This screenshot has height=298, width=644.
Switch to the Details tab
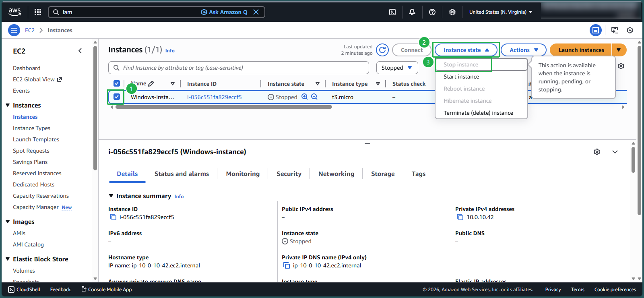(x=127, y=174)
